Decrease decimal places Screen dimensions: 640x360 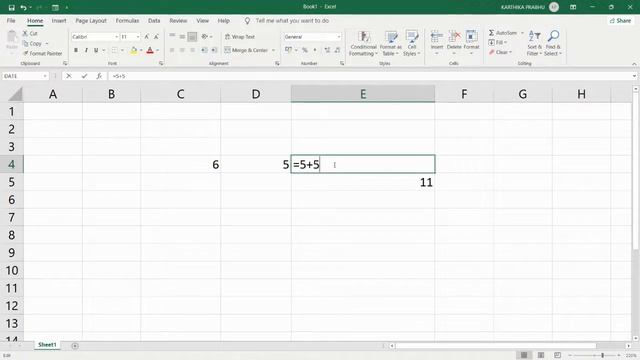pyautogui.click(x=337, y=50)
